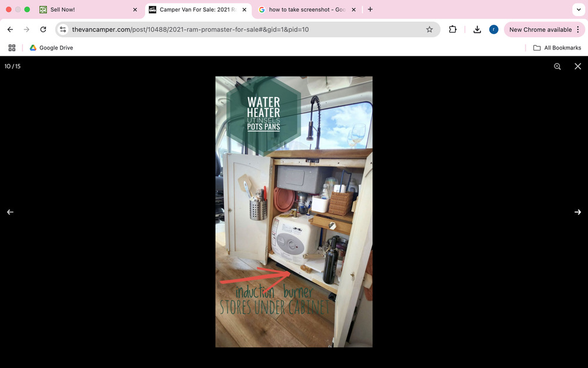The height and width of the screenshot is (368, 588).
Task: Close the image lightbox viewer
Action: [x=577, y=67]
